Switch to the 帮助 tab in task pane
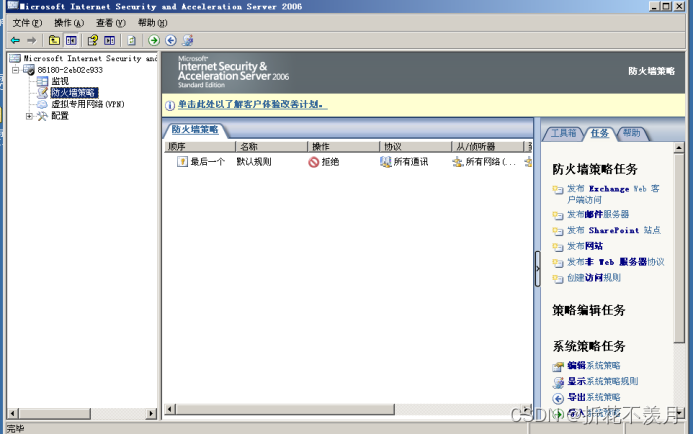The height and width of the screenshot is (435, 693). [x=632, y=133]
